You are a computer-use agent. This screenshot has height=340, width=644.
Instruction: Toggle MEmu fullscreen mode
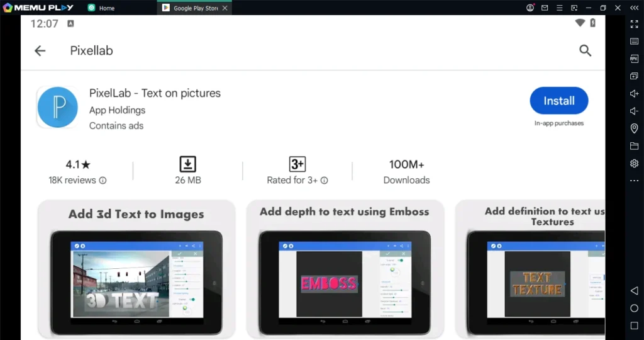coord(634,25)
